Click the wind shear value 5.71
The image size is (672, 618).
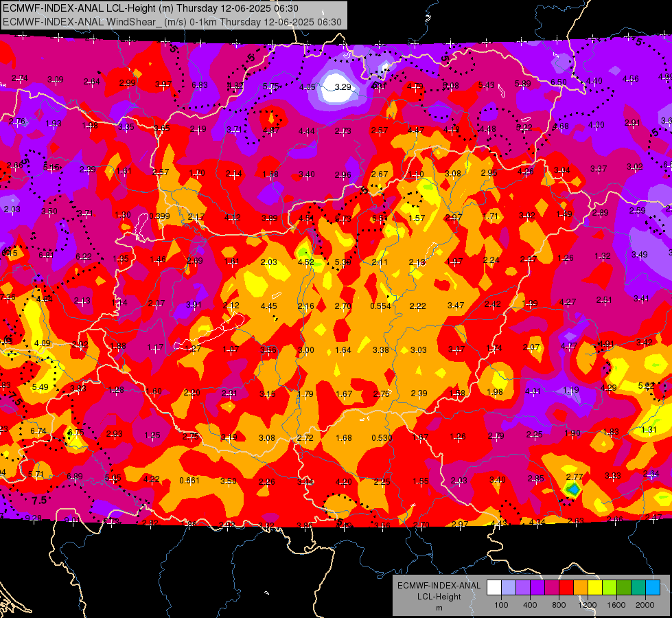pos(36,474)
